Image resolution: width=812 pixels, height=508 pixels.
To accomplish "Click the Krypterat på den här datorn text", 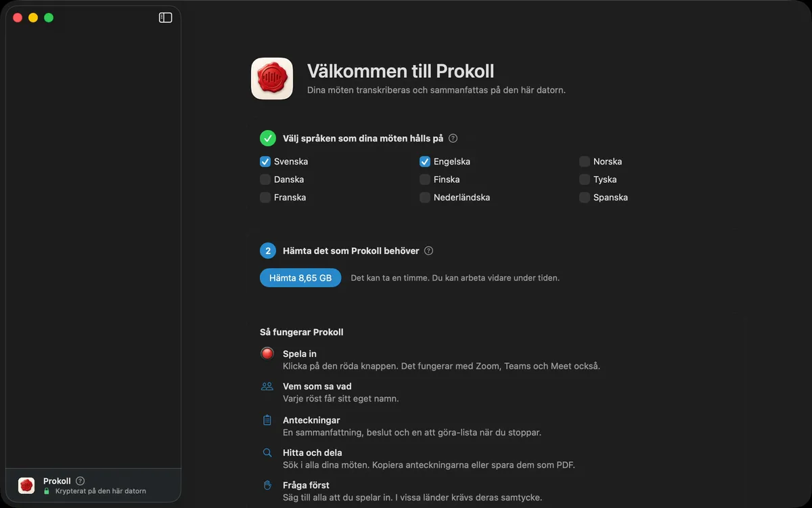I will [101, 491].
